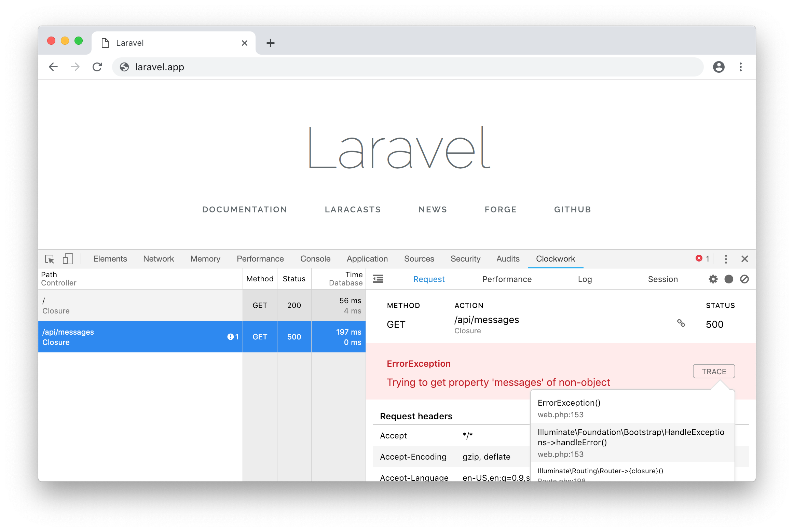Click the 'Trying to get property' error message
This screenshot has width=794, height=532.
[498, 382]
